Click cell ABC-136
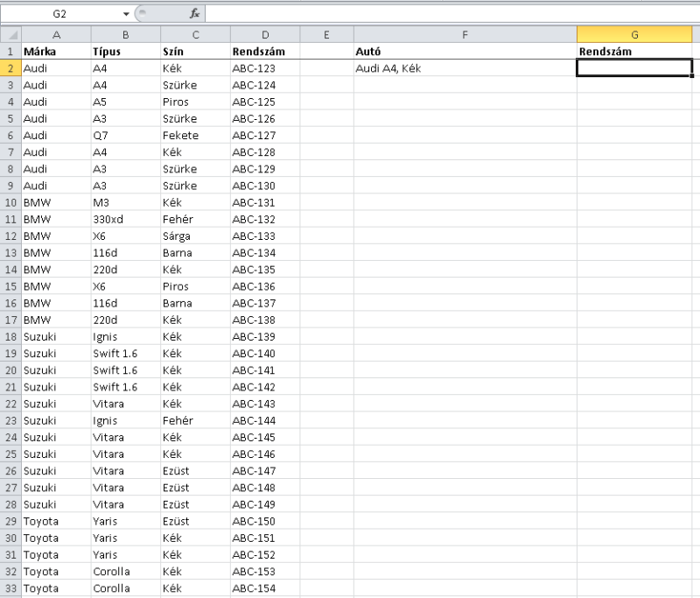The image size is (700, 598). [265, 286]
